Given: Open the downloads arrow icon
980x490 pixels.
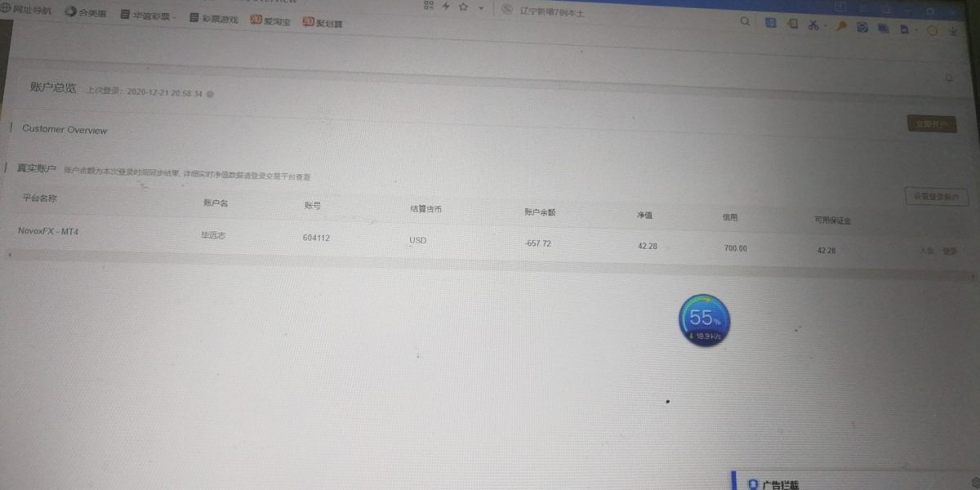Looking at the screenshot, I should (x=954, y=31).
